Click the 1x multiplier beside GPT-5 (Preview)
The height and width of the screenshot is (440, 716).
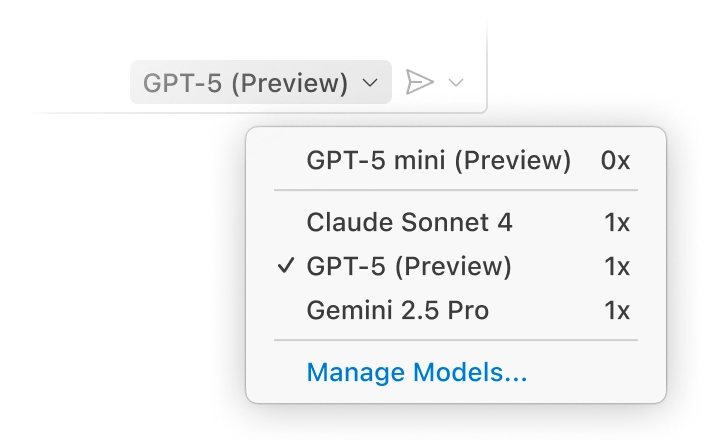click(x=617, y=266)
